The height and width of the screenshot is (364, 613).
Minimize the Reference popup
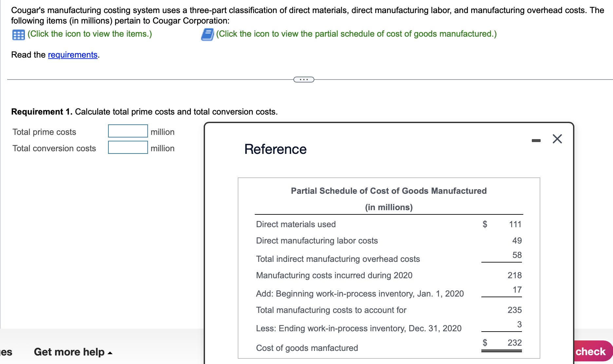point(536,140)
